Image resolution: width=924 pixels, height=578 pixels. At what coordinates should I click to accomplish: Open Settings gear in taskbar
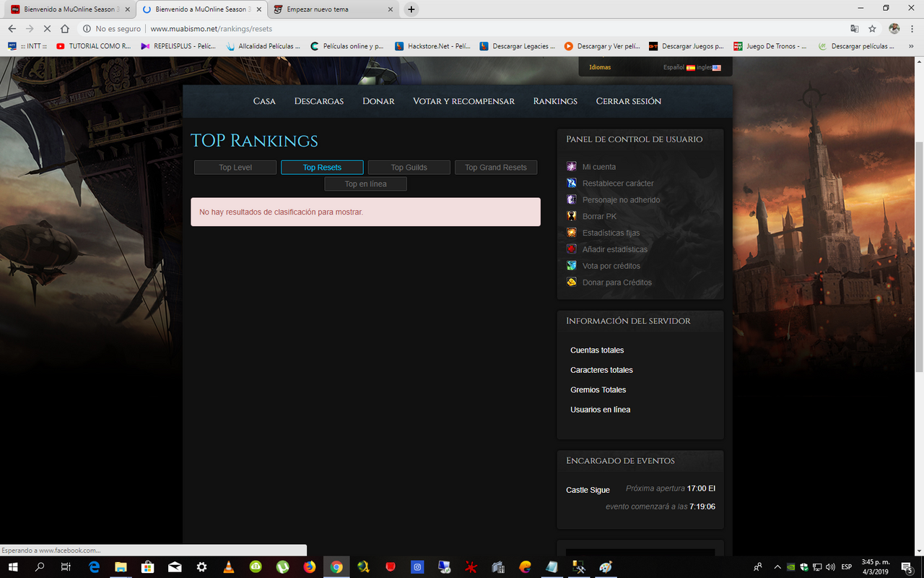pyautogui.click(x=201, y=567)
